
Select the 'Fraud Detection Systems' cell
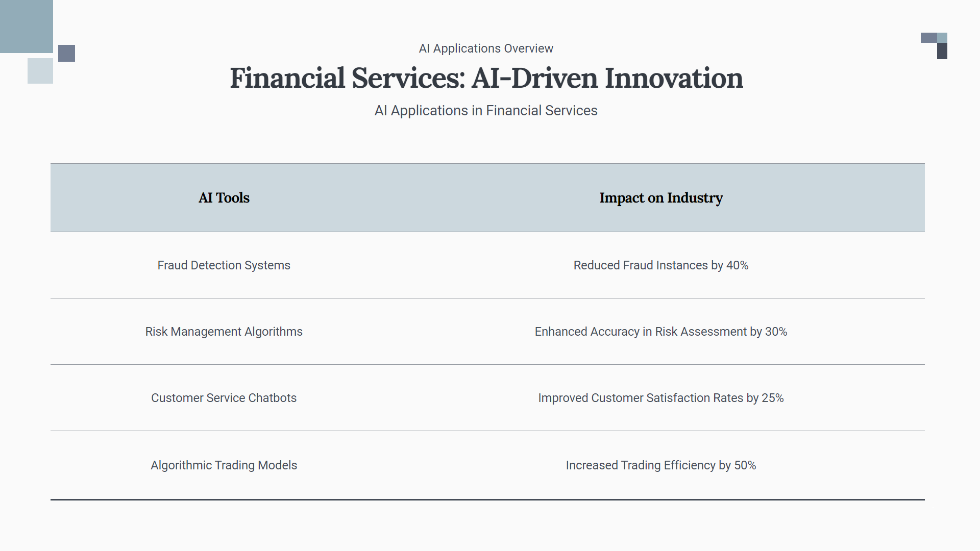[x=224, y=265]
